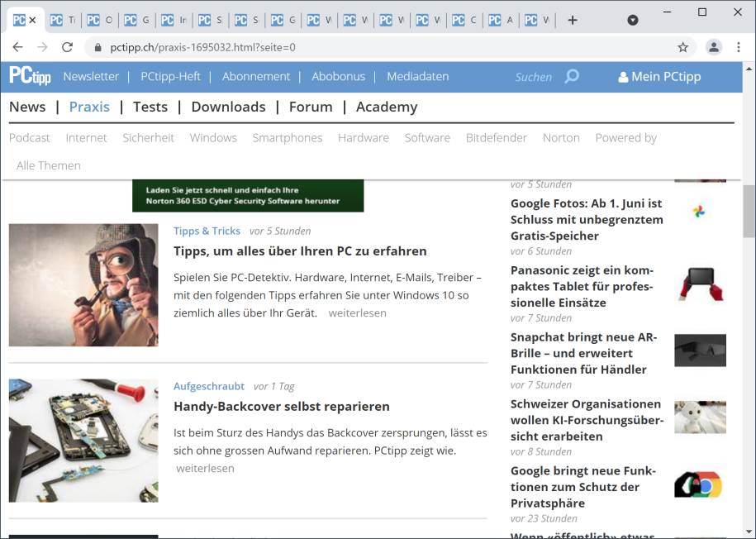Select the Norton topic

(x=561, y=138)
